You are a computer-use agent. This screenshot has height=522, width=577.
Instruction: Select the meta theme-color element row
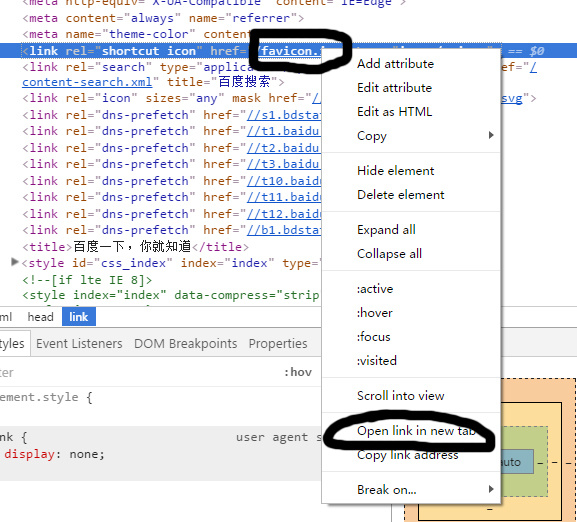(136, 34)
